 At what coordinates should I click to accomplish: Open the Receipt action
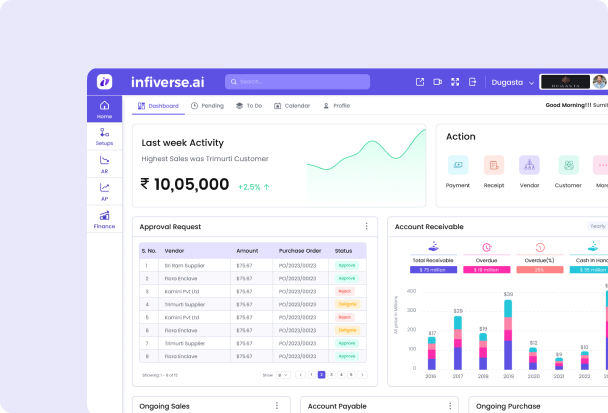coord(494,166)
